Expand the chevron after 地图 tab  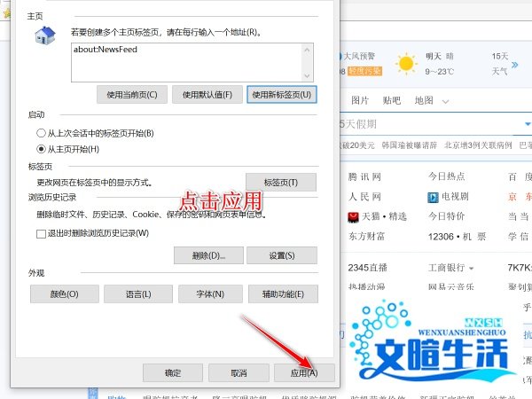[x=446, y=101]
